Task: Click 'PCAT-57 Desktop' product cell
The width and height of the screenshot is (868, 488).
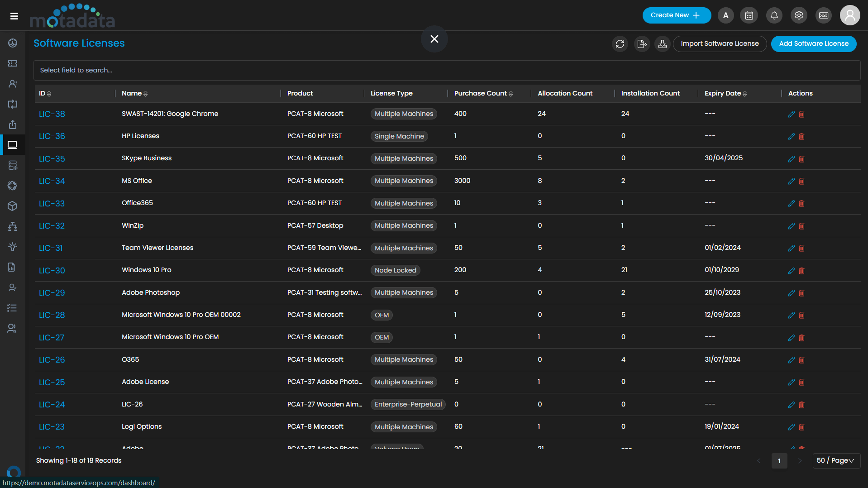Action: point(315,225)
